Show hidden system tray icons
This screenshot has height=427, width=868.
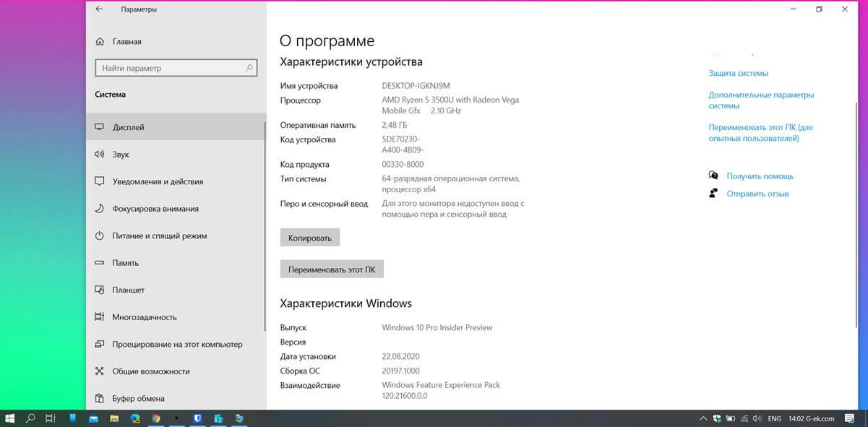pos(703,418)
